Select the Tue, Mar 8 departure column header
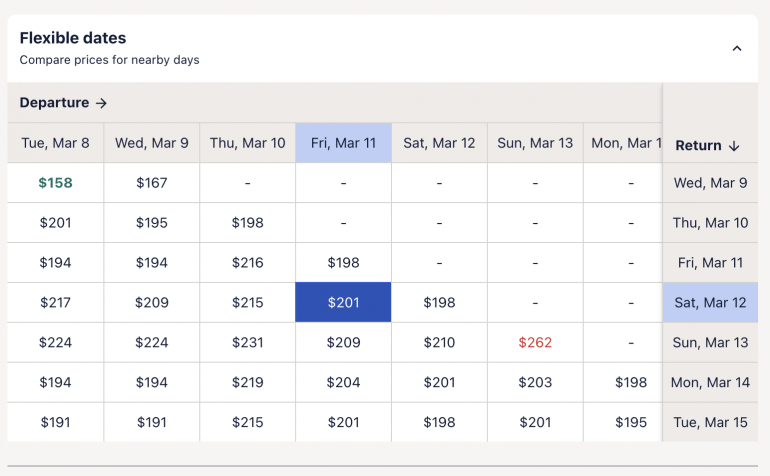Screen dimensions: 770x476 pyautogui.click(x=55, y=143)
